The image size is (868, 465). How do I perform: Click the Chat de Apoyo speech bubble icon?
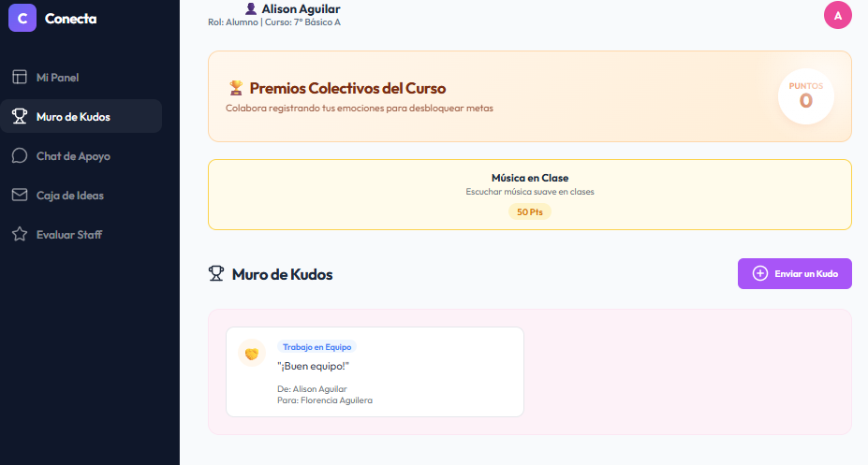point(20,156)
